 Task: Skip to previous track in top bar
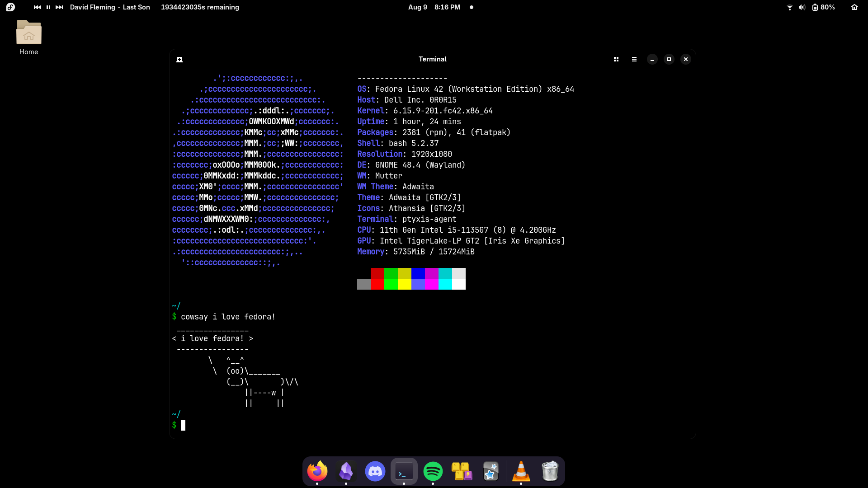38,7
